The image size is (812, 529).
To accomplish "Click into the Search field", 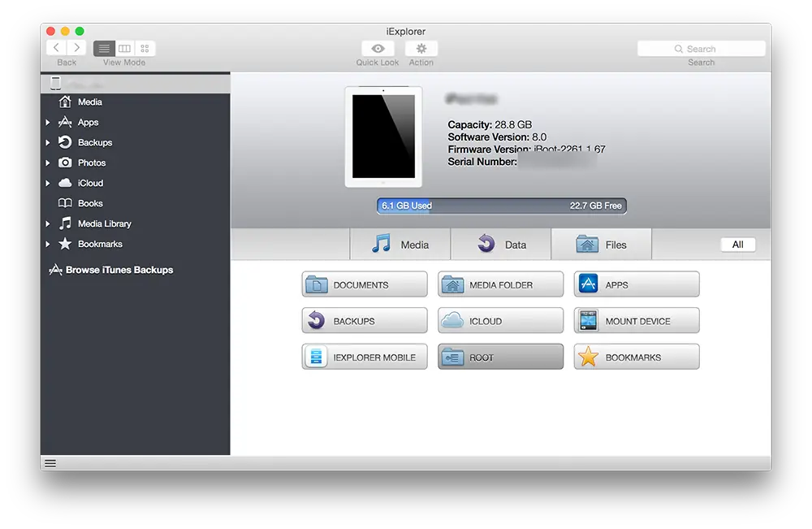I will click(702, 49).
